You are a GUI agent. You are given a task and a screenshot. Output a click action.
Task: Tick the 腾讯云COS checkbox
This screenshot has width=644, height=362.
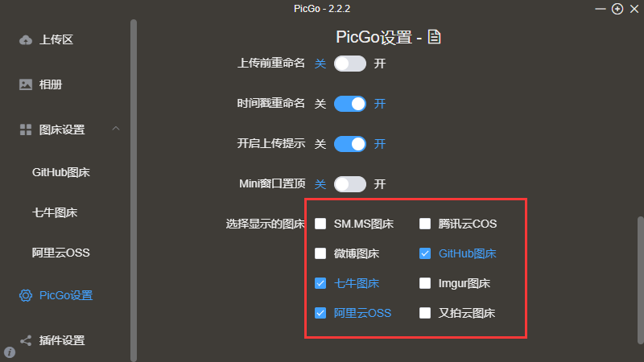coord(425,224)
